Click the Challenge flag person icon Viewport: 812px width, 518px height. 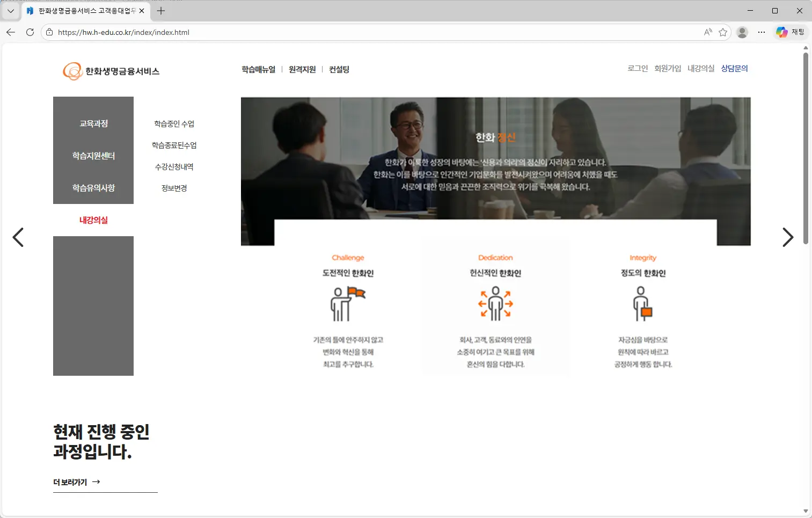348,304
